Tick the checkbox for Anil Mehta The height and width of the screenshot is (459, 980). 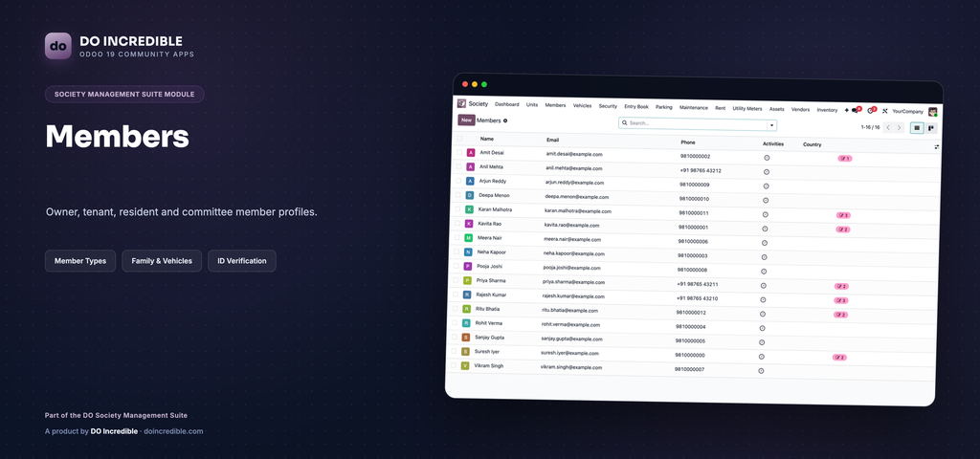(x=459, y=166)
